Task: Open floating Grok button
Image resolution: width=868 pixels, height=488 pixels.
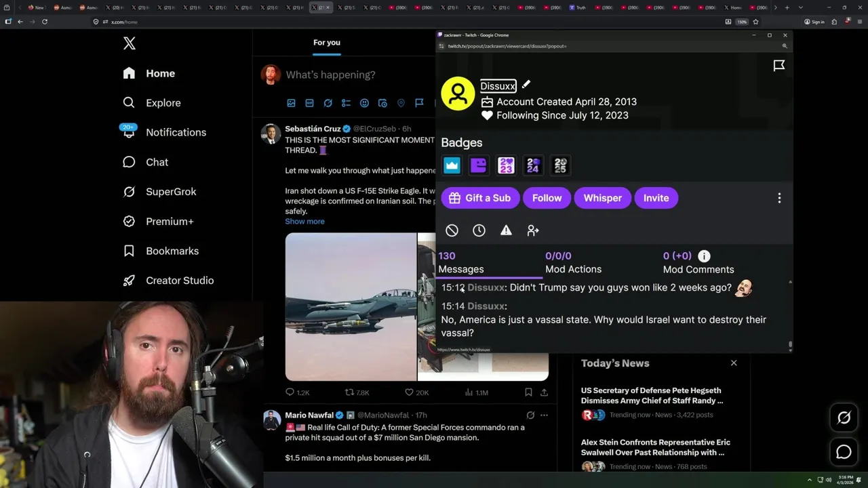Action: pos(844,418)
